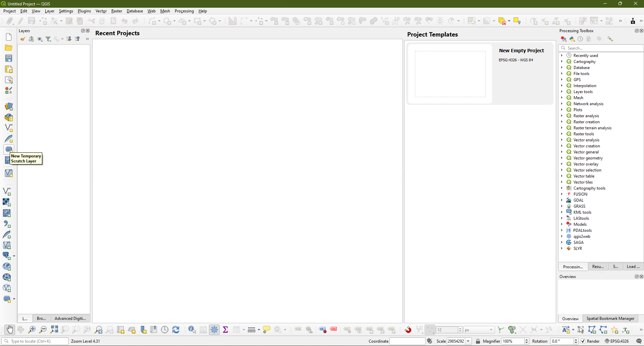Viewport: 644px width, 346px height.
Task: Click the New Temporary Scratch Layer icon
Action: click(9, 149)
